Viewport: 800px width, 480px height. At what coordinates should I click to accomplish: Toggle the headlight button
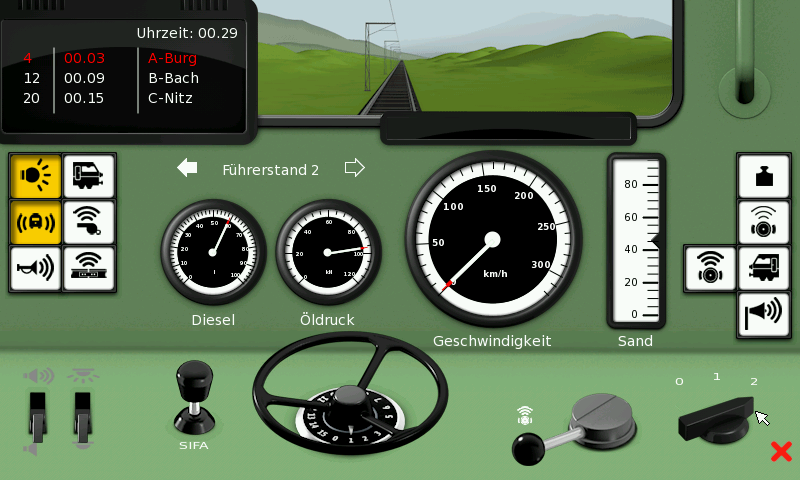(x=35, y=176)
